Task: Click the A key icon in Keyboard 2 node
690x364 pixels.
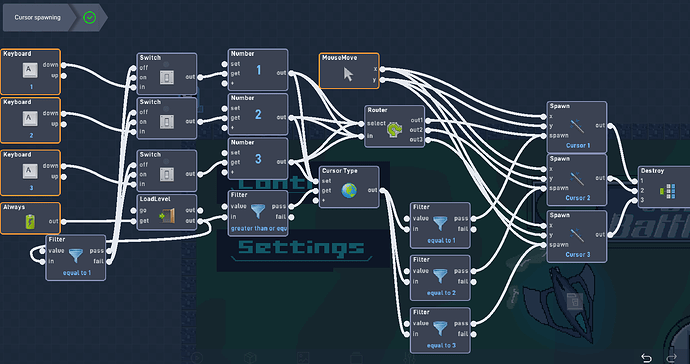Action: [30, 119]
